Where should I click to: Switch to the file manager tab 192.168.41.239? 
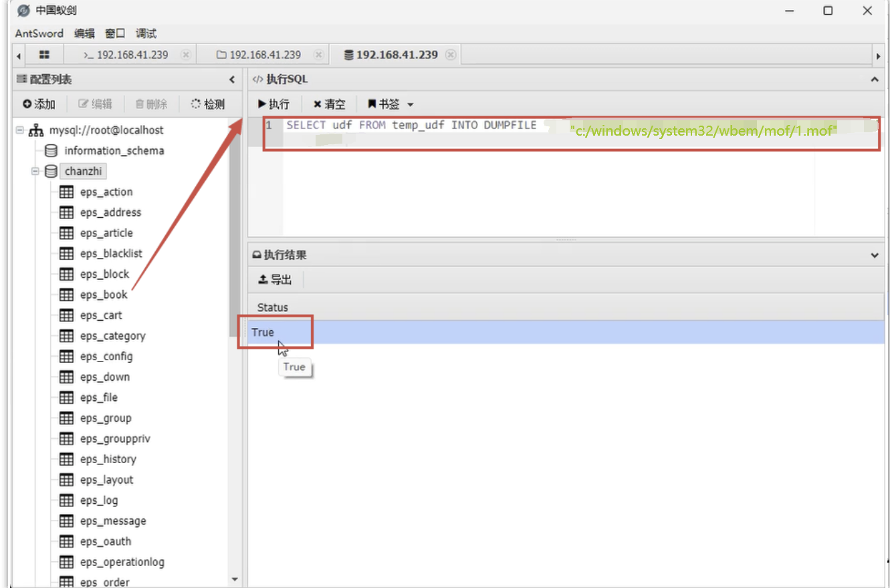(259, 55)
